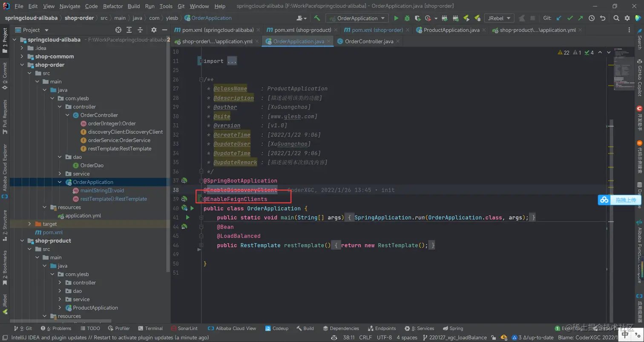This screenshot has height=342, width=644.
Task: Run OrderApplication with the green play button
Action: 396,18
